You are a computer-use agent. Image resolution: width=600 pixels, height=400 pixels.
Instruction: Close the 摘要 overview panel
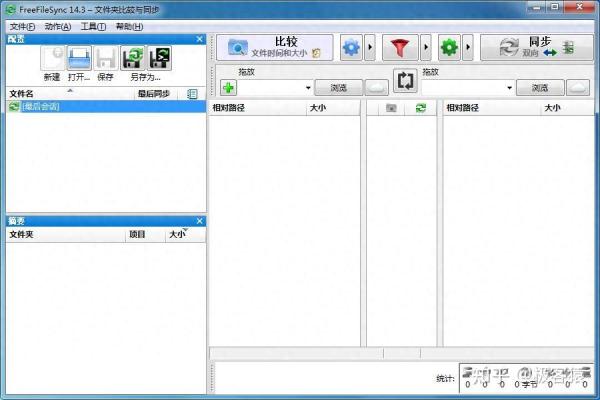[199, 221]
